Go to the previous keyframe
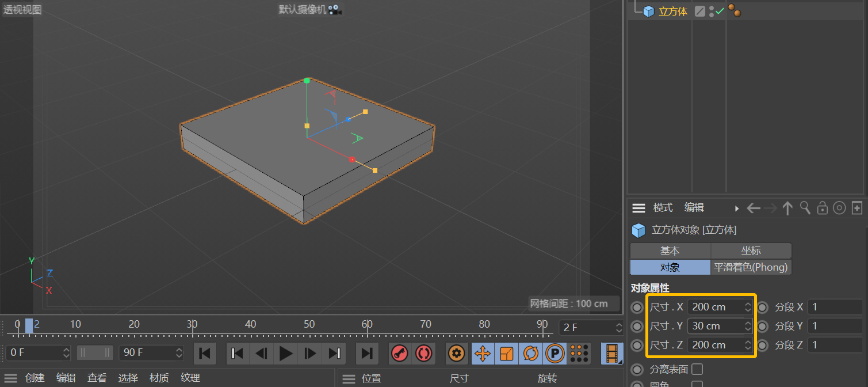Viewport: 868px width, 387px height. point(238,353)
